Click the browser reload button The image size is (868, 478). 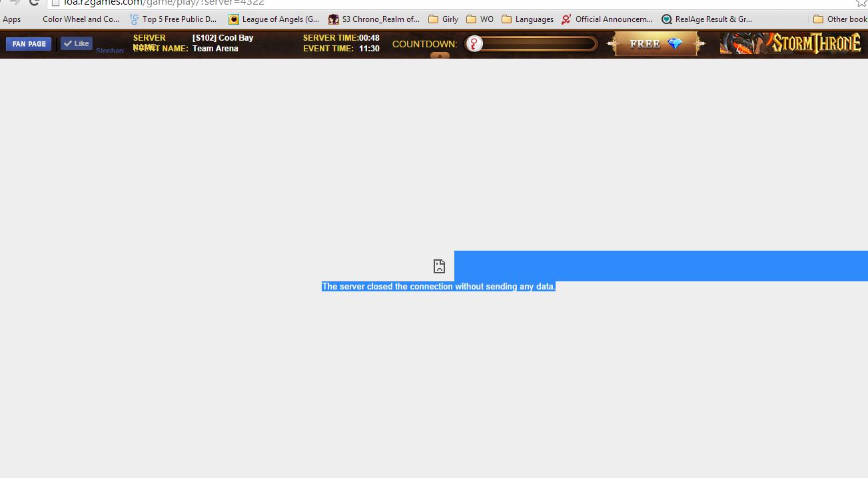tap(34, 3)
